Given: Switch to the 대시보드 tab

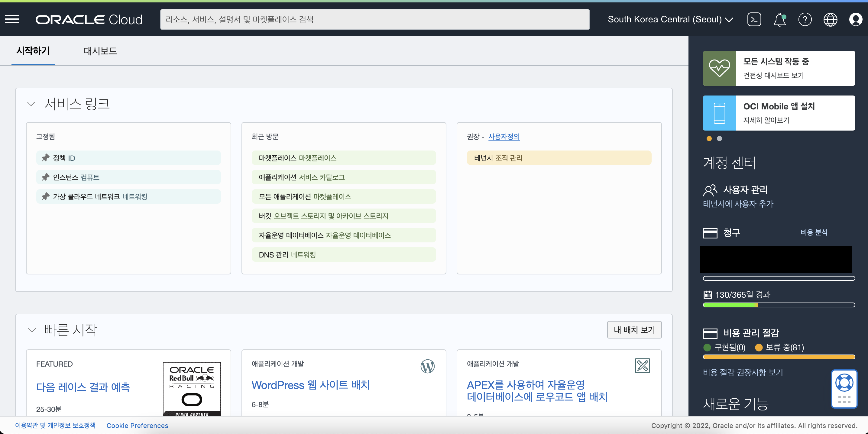Looking at the screenshot, I should click(100, 51).
